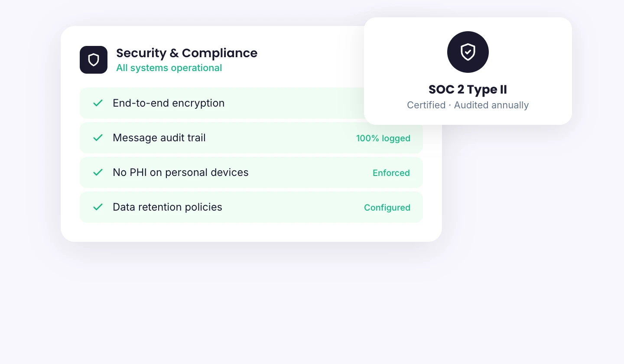Screen dimensions: 624x364
Task: Expand the Message audit trail row
Action: (251, 138)
